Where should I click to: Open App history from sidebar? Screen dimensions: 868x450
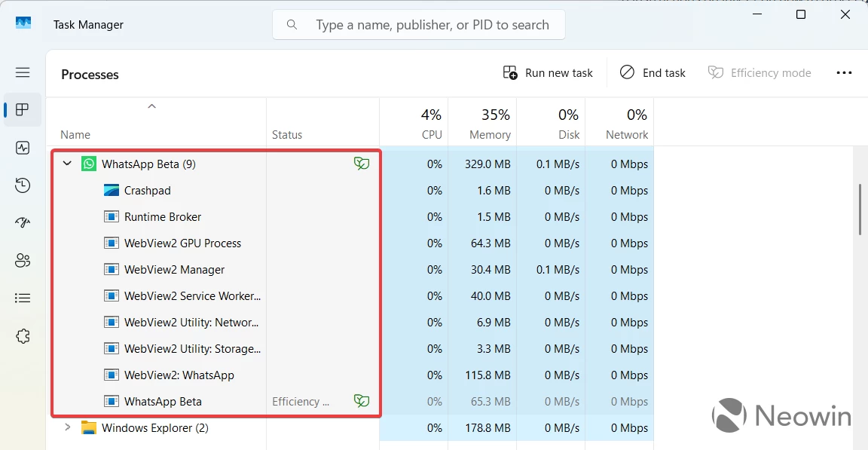[23, 185]
